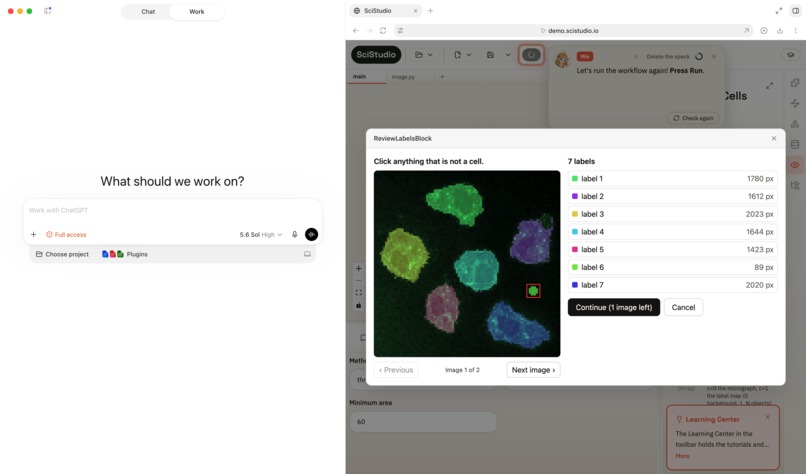Cancel the label review dialog
Viewport: 806px width, 474px height.
pos(683,307)
